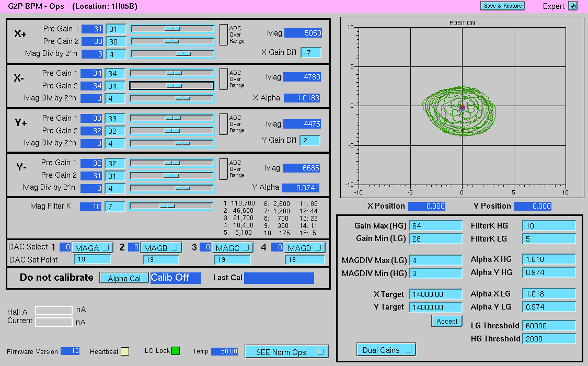Click the Y- Mag value 6685

[x=301, y=168]
